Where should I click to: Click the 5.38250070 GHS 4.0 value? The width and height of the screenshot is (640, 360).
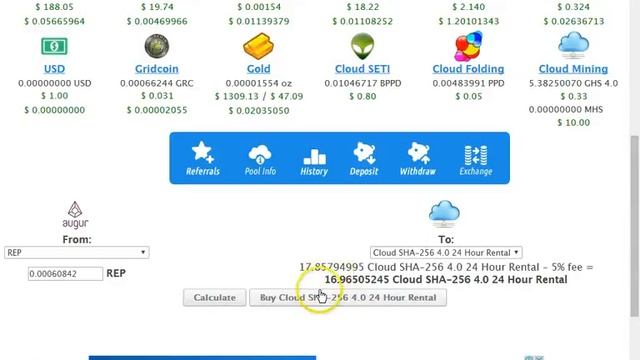click(573, 83)
